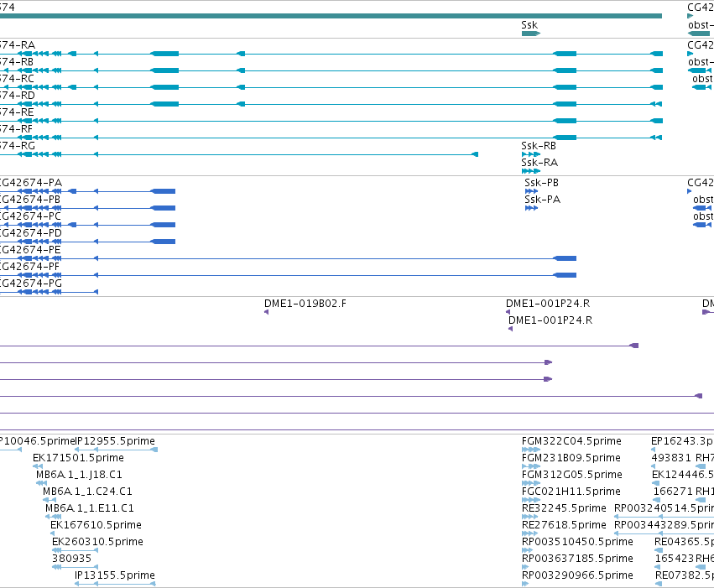Select the IP12955.5prime EST label

(x=115, y=441)
